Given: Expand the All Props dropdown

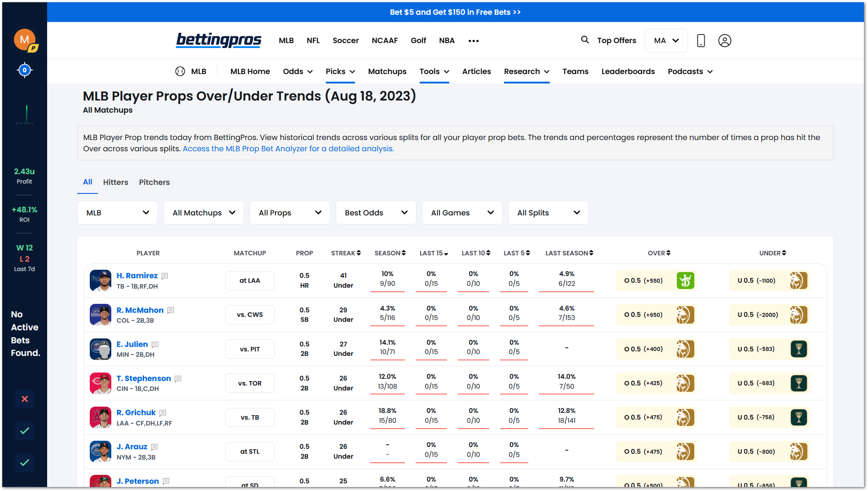Looking at the screenshot, I should [x=289, y=213].
